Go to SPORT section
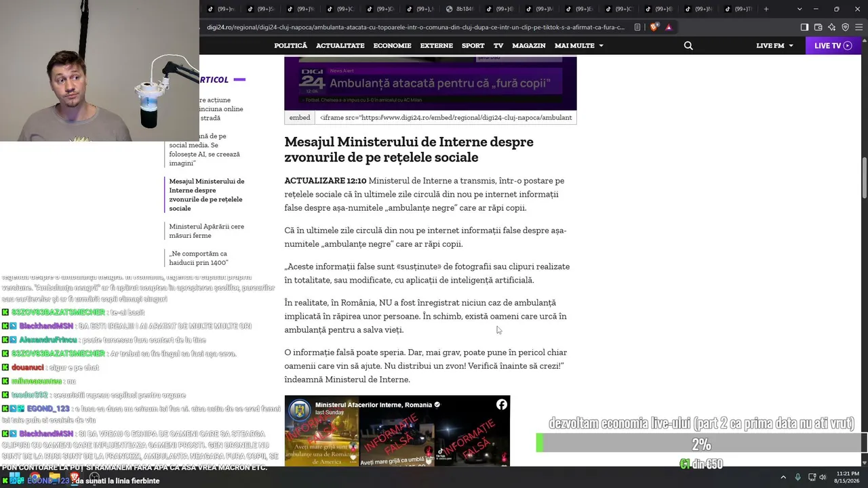Image resolution: width=868 pixels, height=488 pixels. click(x=473, y=45)
